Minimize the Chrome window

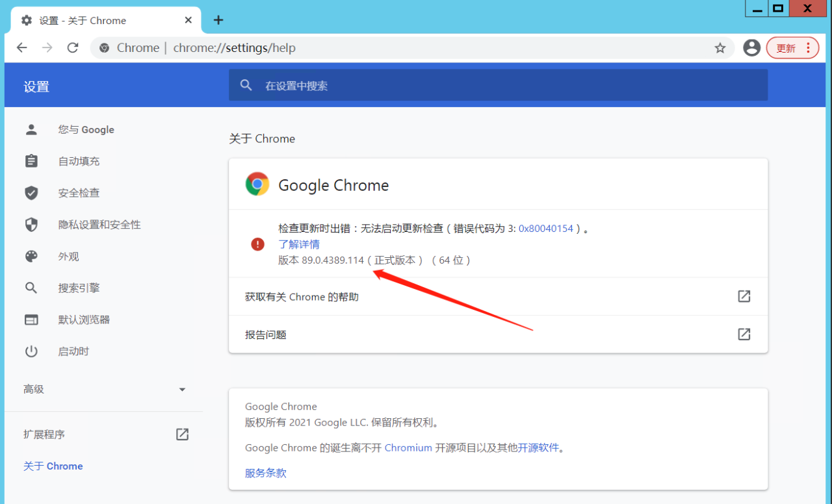(757, 8)
